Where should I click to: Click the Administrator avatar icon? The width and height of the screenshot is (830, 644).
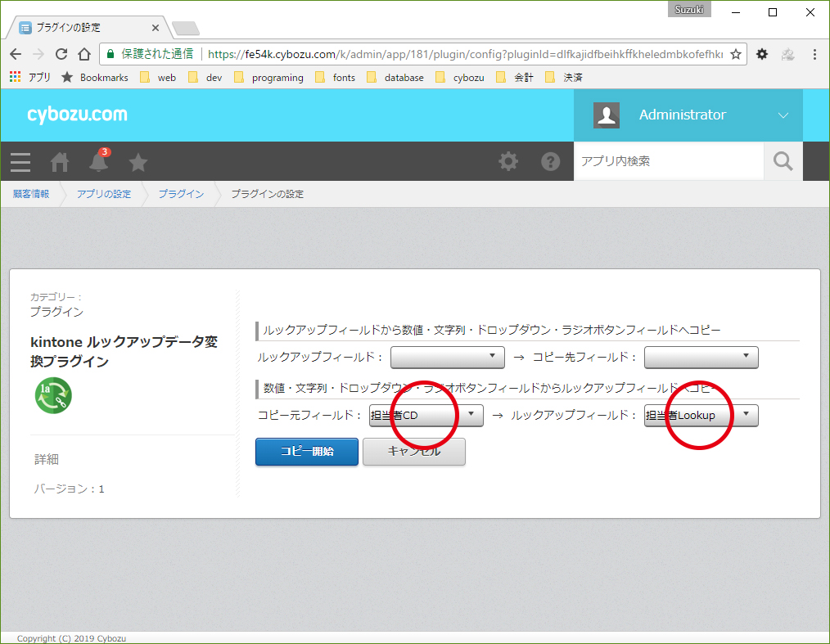607,115
